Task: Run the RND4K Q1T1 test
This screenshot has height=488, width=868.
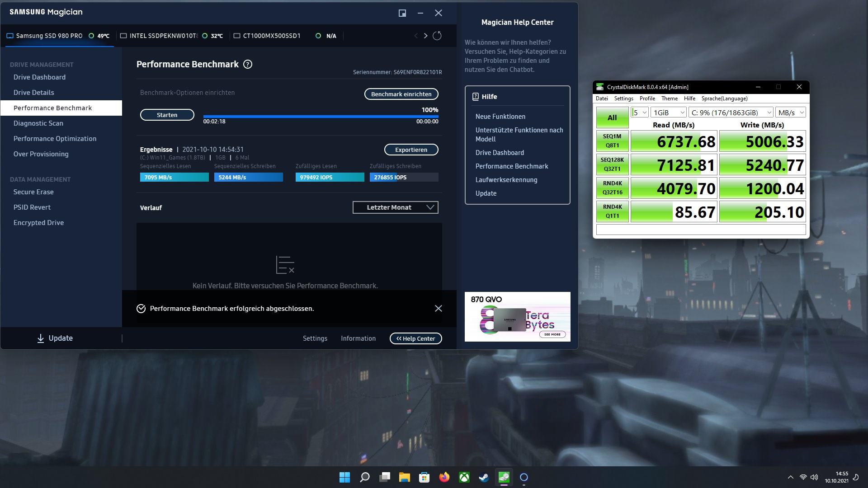Action: tap(612, 211)
